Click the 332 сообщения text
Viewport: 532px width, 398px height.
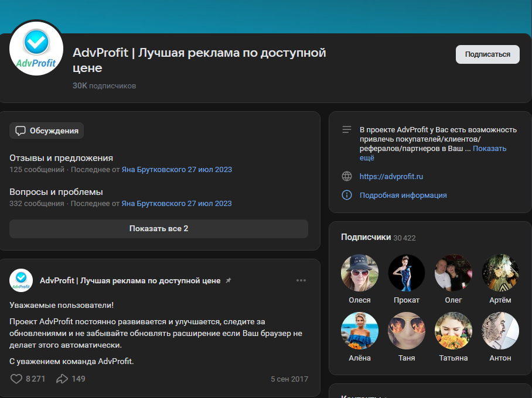(x=37, y=204)
